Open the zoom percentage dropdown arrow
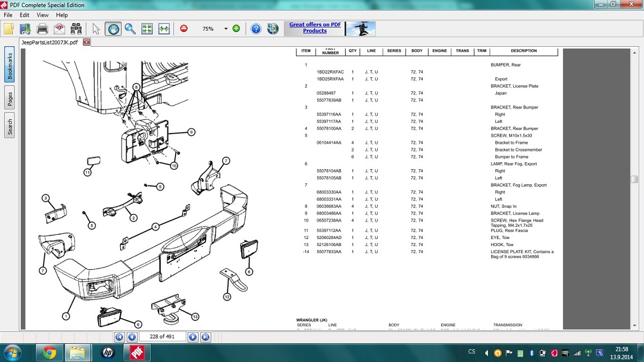644x362 pixels. [x=226, y=28]
